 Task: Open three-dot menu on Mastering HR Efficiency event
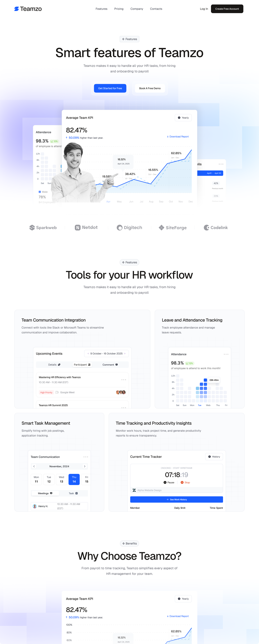[x=124, y=380]
